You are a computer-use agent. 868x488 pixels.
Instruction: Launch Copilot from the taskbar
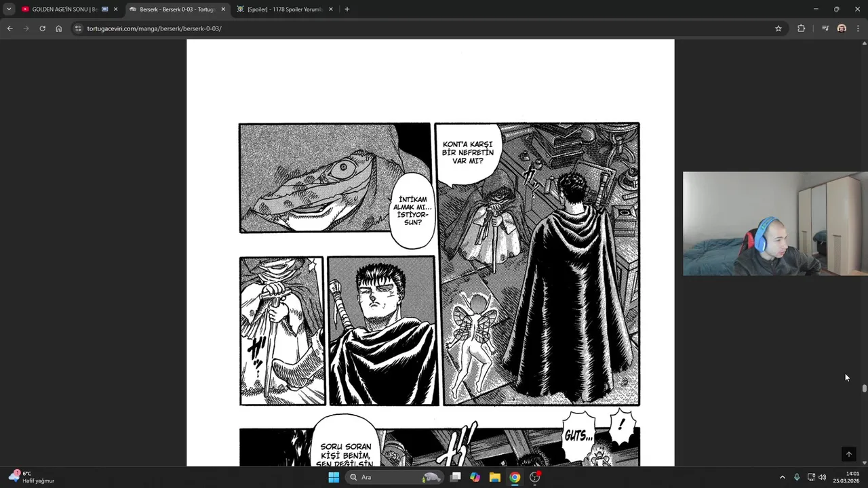[475, 477]
